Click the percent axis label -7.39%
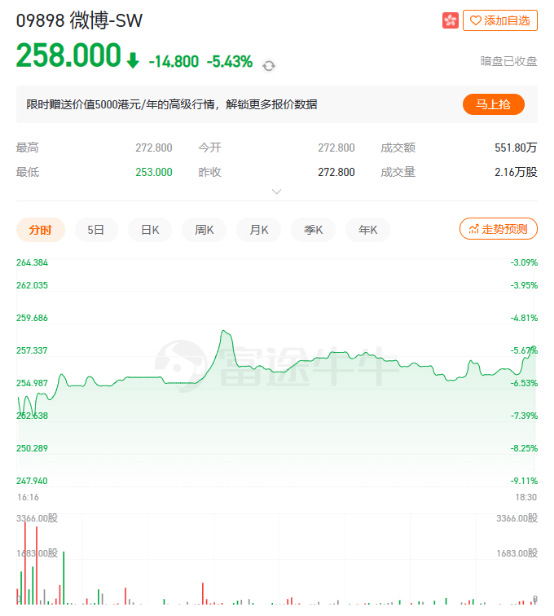Viewport: 554px width, 616px height. click(524, 416)
